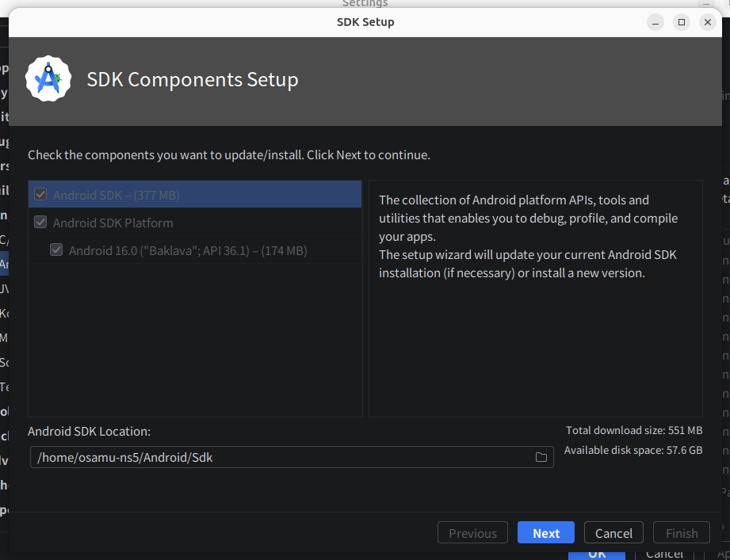Viewport: 730px width, 560px height.
Task: Maximize the SDK Setup window
Action: coord(682,22)
